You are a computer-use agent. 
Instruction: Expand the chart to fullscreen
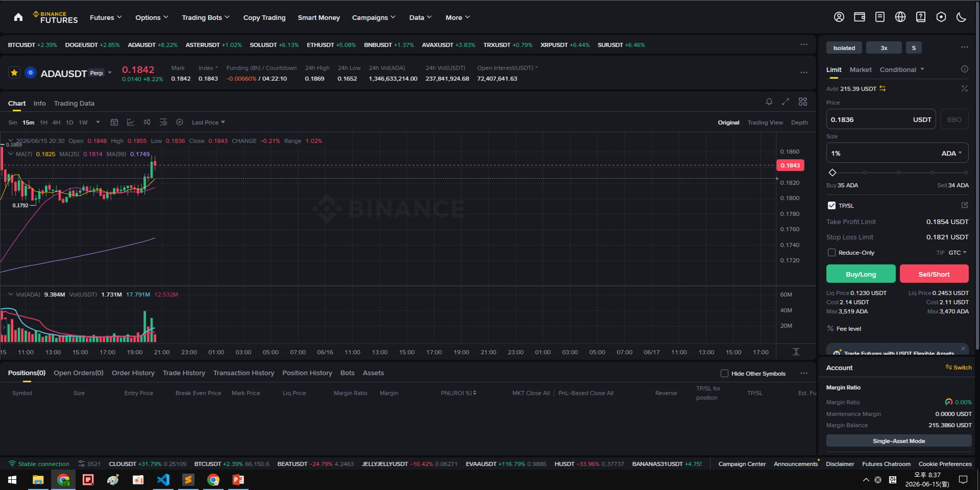pyautogui.click(x=786, y=102)
